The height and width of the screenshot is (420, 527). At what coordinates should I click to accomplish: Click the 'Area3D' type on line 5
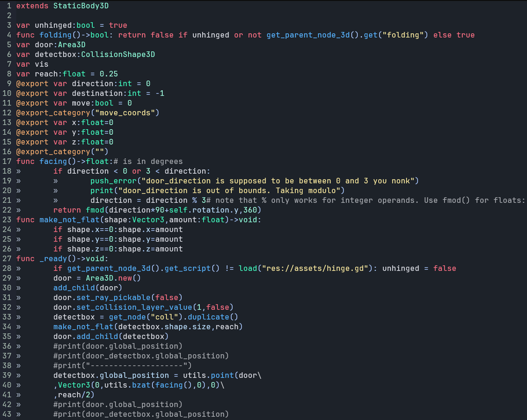(72, 45)
